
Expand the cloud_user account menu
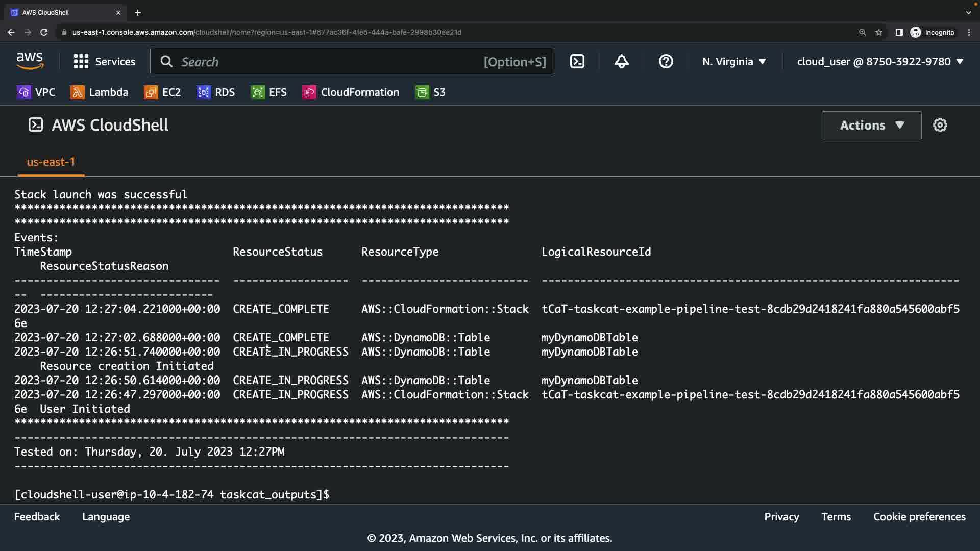(x=879, y=62)
